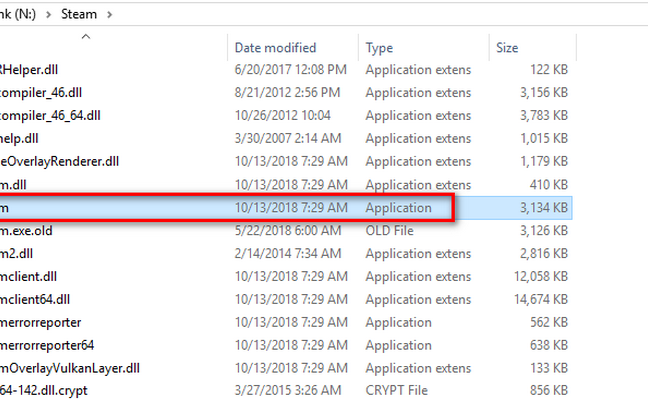Click the 2/14/2014 7:34 AM date cell
Screen dimensions: 648x400
pyautogui.click(x=288, y=254)
